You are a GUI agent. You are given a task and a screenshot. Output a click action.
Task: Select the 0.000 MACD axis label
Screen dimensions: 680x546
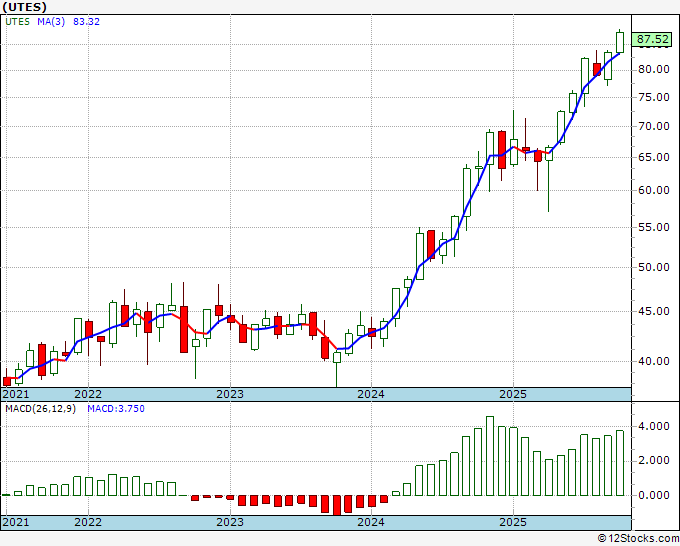654,495
